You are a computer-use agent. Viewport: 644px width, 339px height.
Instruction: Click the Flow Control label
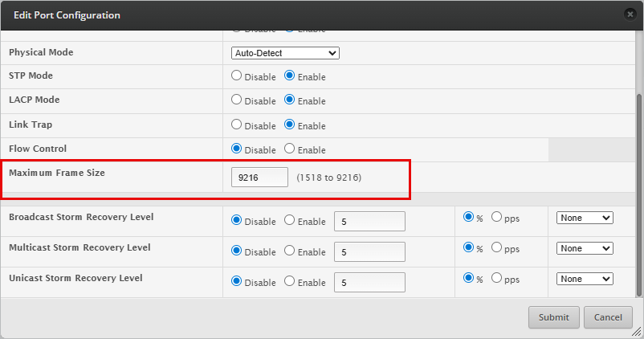tap(38, 149)
